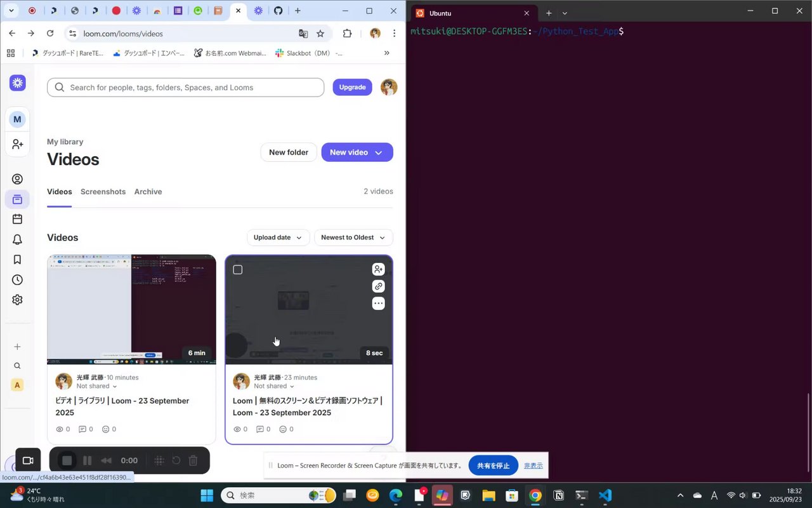The width and height of the screenshot is (812, 508).
Task: Click the 非表示 link
Action: 534,465
